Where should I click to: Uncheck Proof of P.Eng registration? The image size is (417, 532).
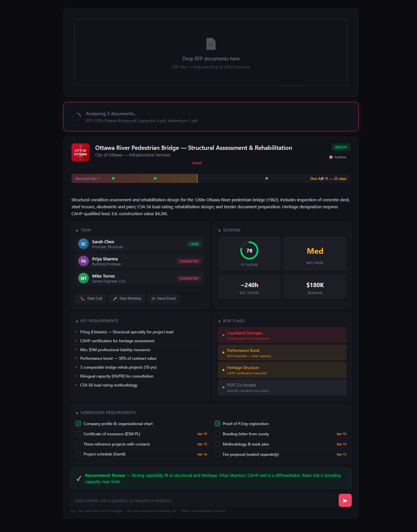(x=218, y=423)
